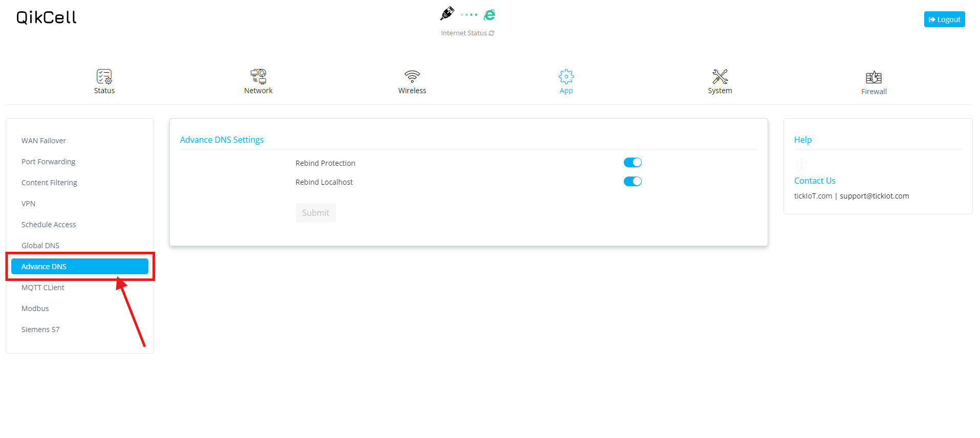The height and width of the screenshot is (438, 980).
Task: Click the help info icon
Action: [x=801, y=165]
